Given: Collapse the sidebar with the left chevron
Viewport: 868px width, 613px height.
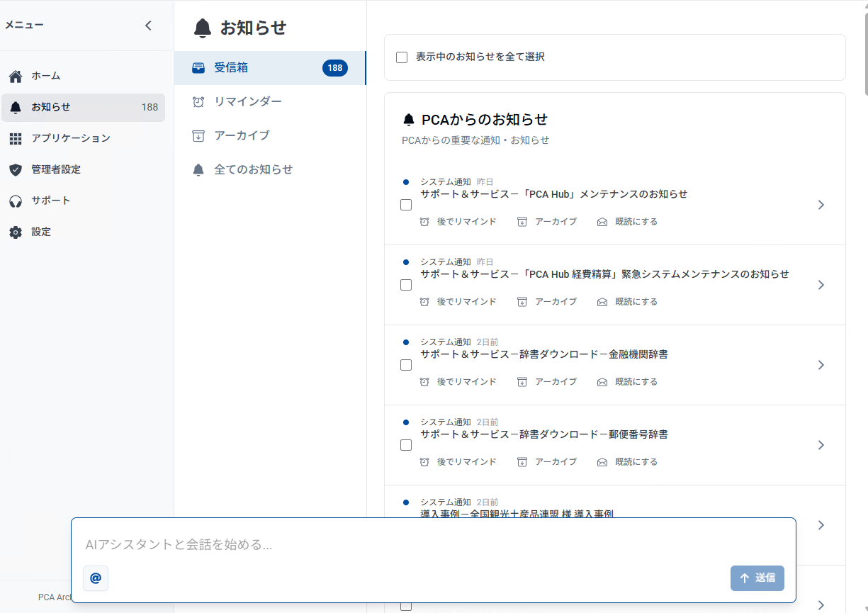Looking at the screenshot, I should 148,25.
